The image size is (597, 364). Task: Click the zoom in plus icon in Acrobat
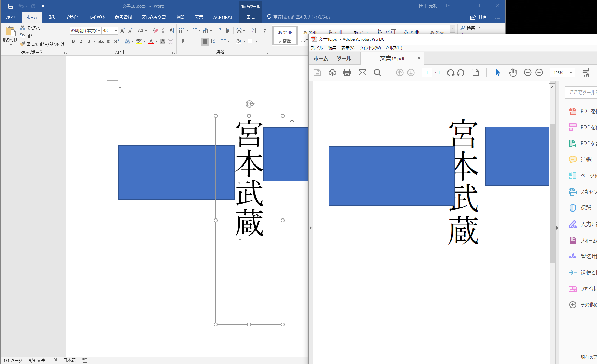point(539,73)
